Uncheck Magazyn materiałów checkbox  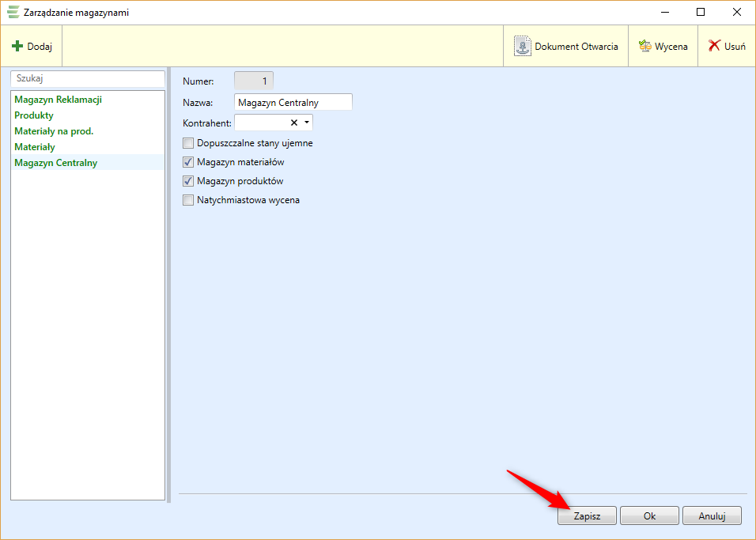pyautogui.click(x=188, y=162)
